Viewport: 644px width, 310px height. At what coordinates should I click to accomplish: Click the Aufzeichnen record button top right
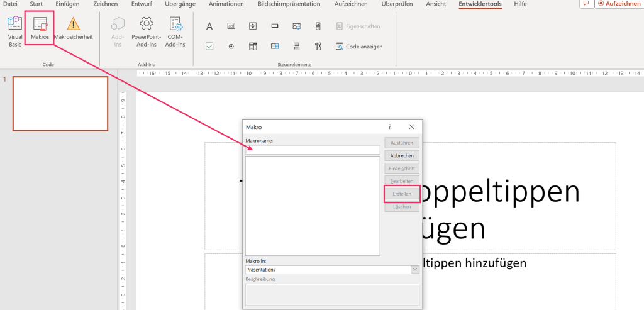point(619,3)
